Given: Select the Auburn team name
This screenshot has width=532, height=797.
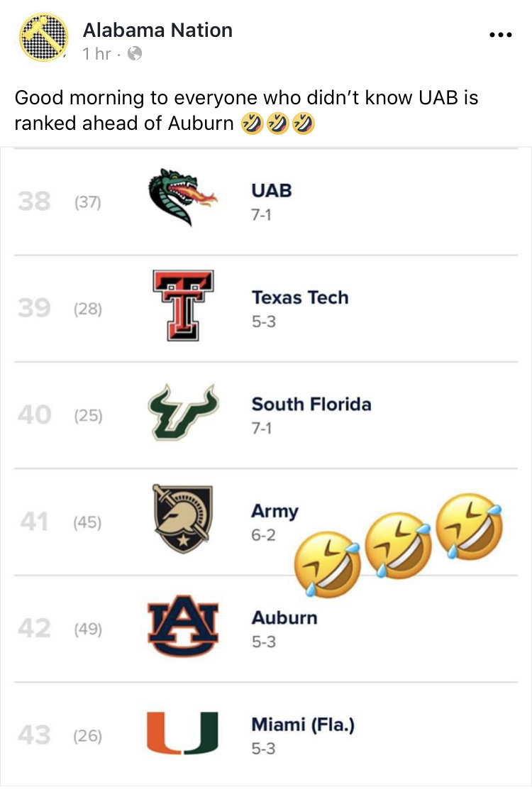Looking at the screenshot, I should (284, 617).
